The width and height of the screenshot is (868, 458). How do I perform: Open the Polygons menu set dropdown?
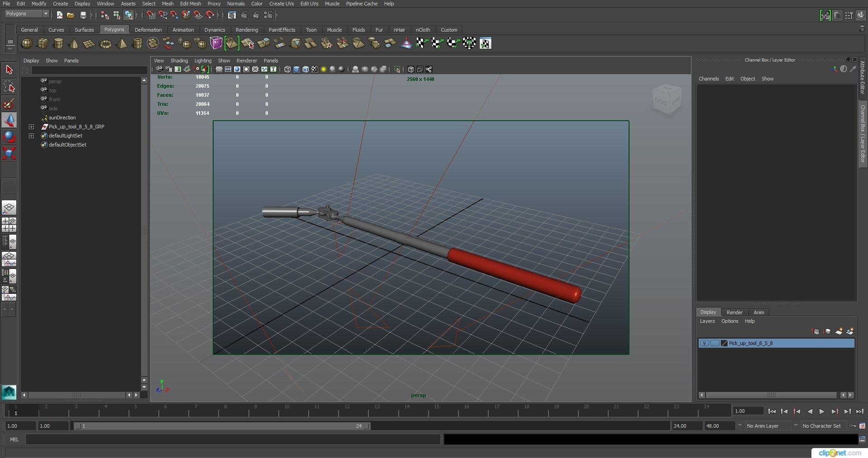pyautogui.click(x=27, y=14)
